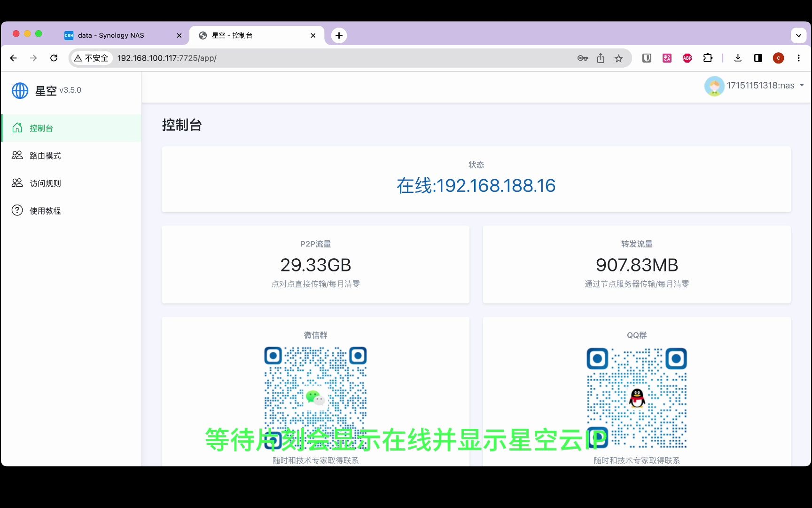This screenshot has width=812, height=508.
Task: Open the red Chrome profile avatar
Action: click(779, 58)
